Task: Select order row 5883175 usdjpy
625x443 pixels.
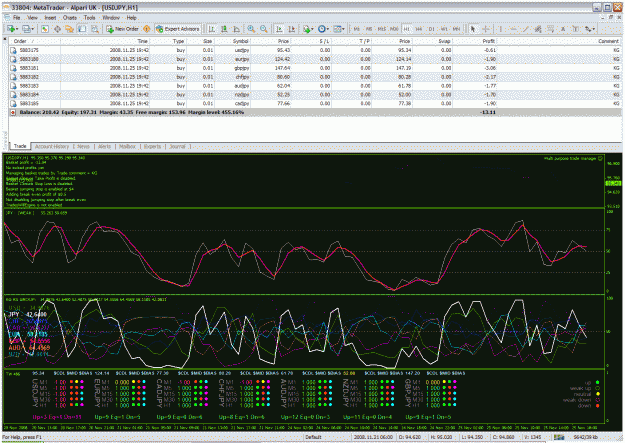Action: (x=315, y=50)
